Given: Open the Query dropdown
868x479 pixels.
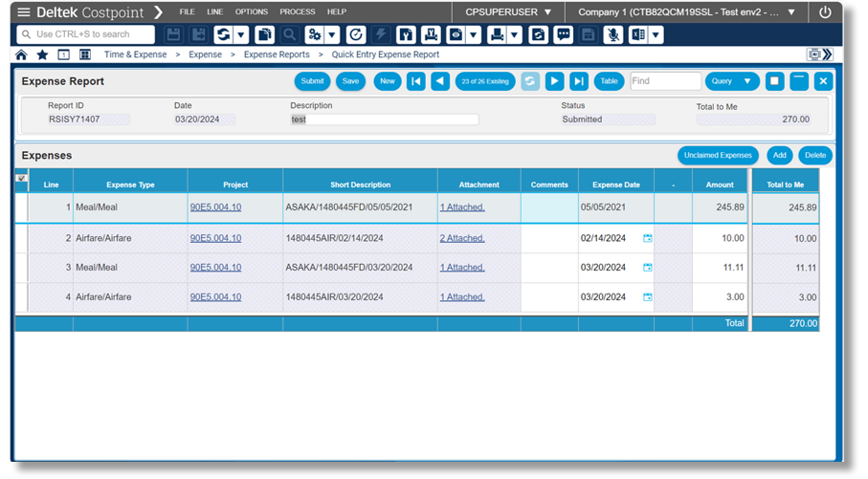Looking at the screenshot, I should coord(732,81).
